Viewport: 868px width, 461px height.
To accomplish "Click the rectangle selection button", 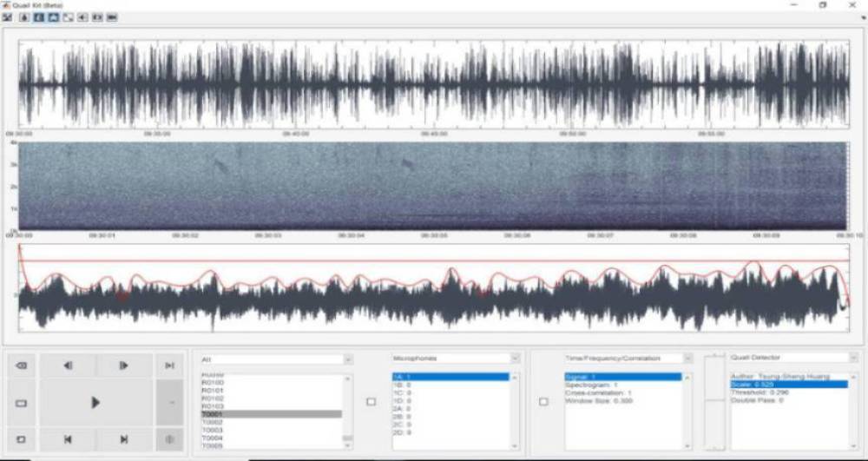I will coord(21,403).
